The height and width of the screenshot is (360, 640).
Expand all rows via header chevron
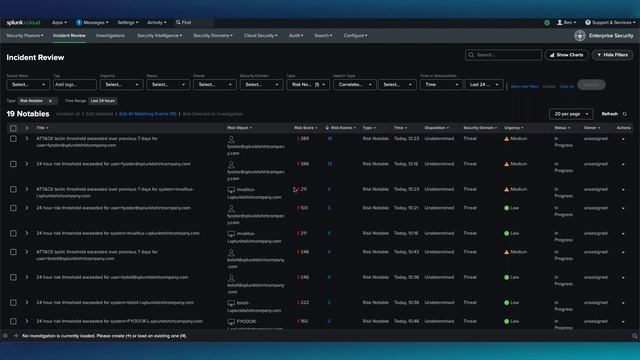(27, 128)
